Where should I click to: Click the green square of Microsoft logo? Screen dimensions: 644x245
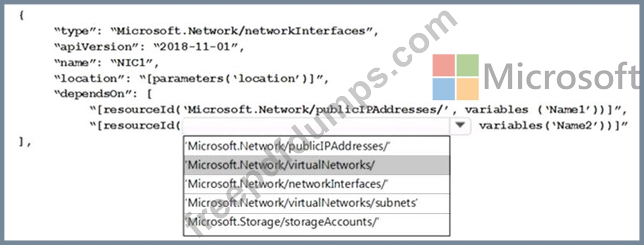click(x=467, y=65)
